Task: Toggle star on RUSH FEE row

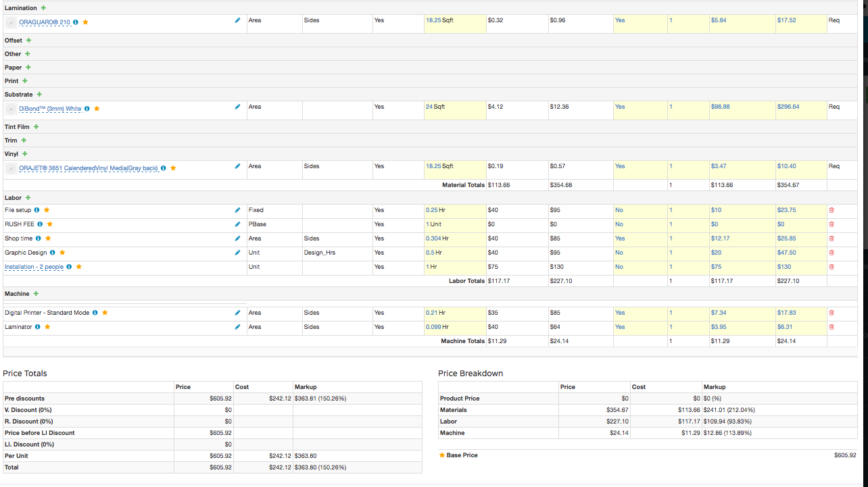Action: pos(50,224)
